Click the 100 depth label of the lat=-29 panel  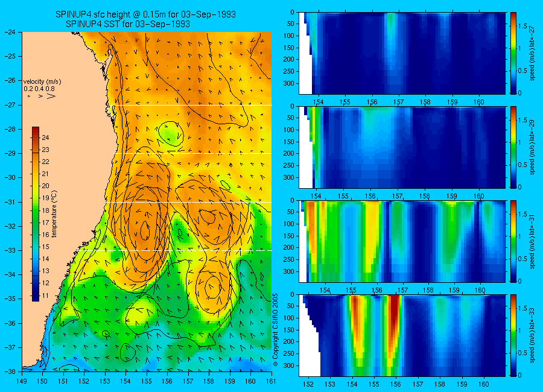pyautogui.click(x=288, y=130)
